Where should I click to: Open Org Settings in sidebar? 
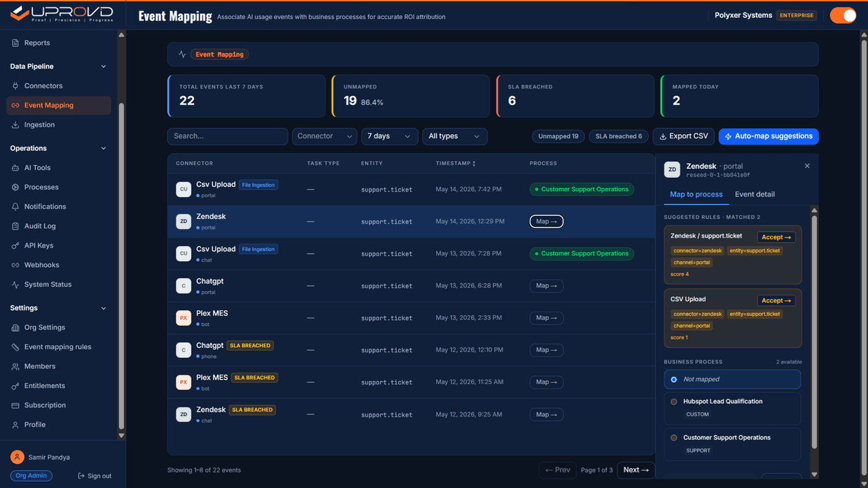pos(44,327)
